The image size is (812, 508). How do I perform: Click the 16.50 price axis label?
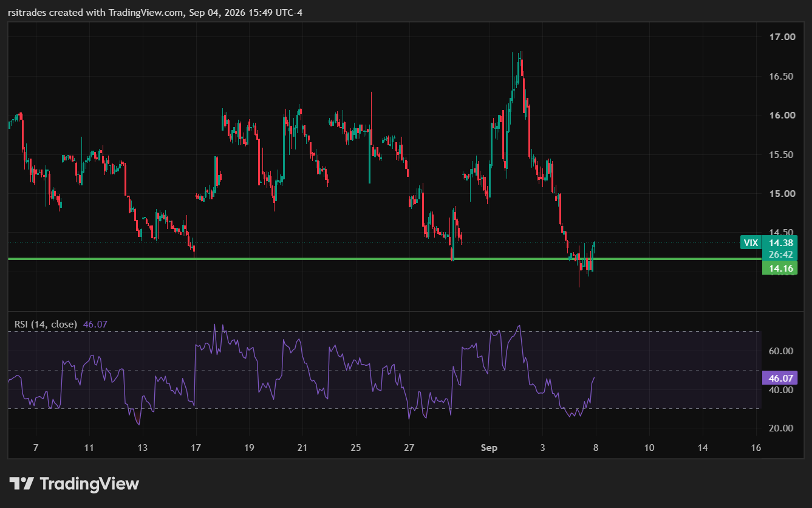[782, 77]
